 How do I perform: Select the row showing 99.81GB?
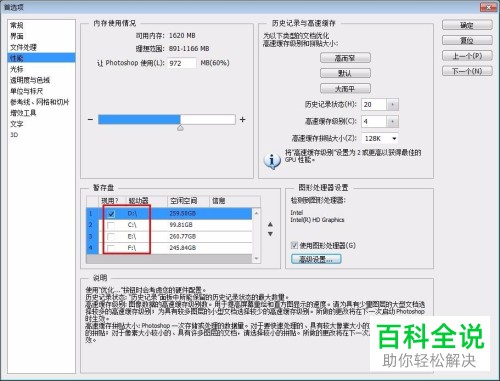coord(169,225)
